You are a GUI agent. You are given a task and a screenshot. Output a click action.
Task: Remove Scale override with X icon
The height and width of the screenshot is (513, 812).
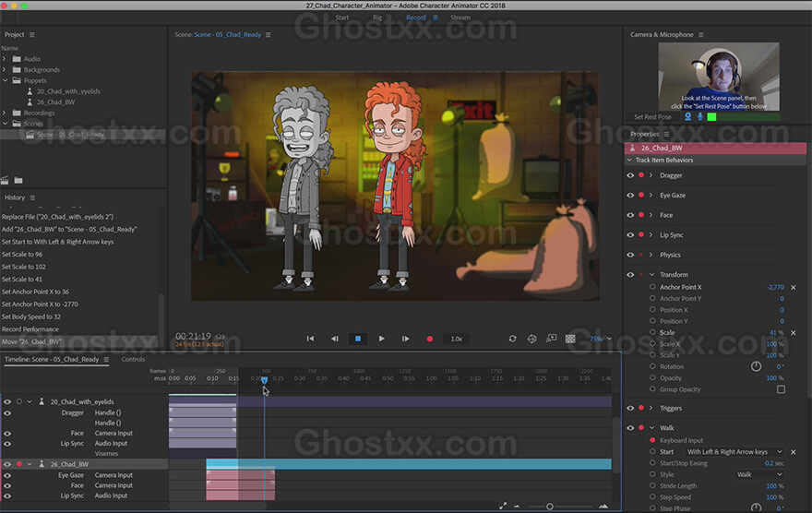794,333
